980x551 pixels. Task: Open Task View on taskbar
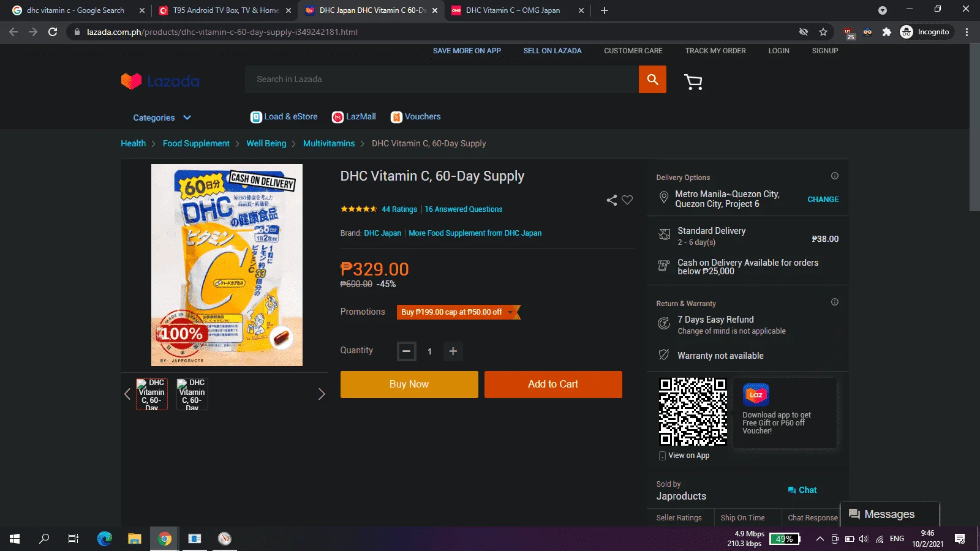click(x=73, y=539)
